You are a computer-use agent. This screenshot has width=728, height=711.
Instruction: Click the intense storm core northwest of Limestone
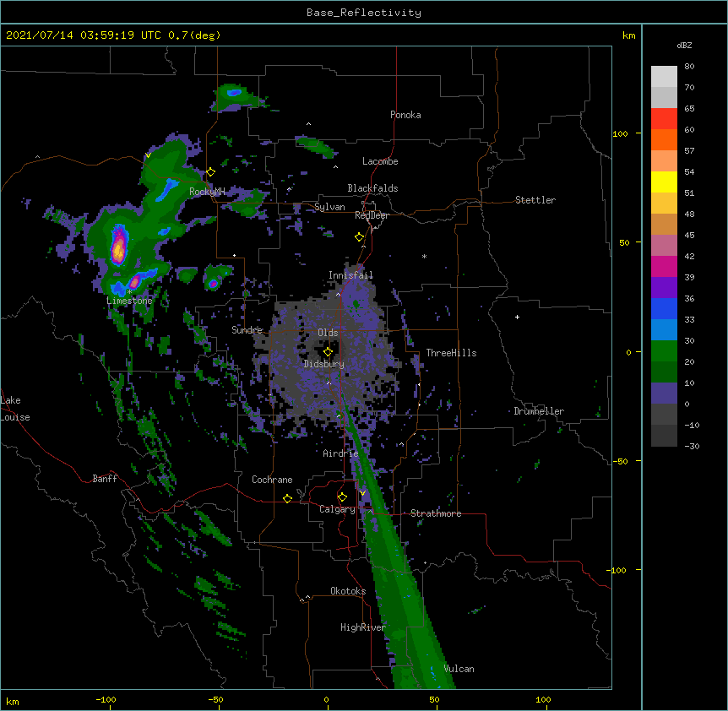[118, 246]
